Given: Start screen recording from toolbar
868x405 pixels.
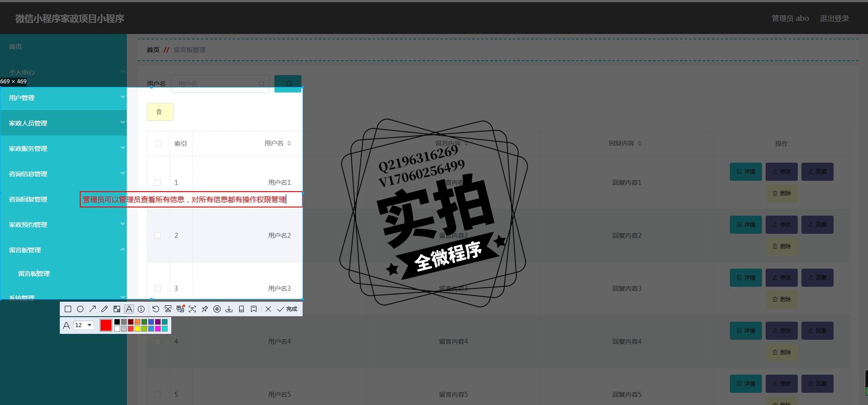Looking at the screenshot, I should pyautogui.click(x=217, y=309).
